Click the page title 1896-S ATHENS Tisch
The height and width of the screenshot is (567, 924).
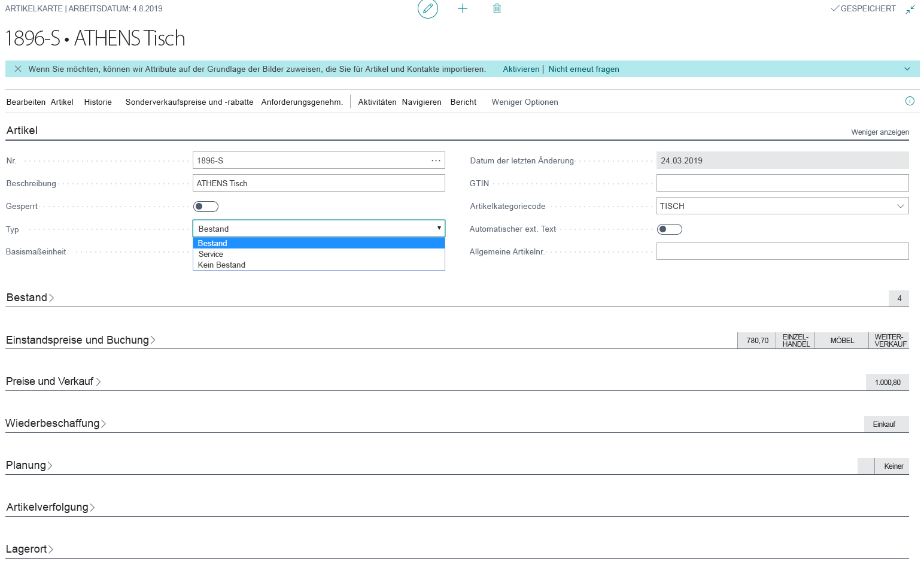[95, 38]
